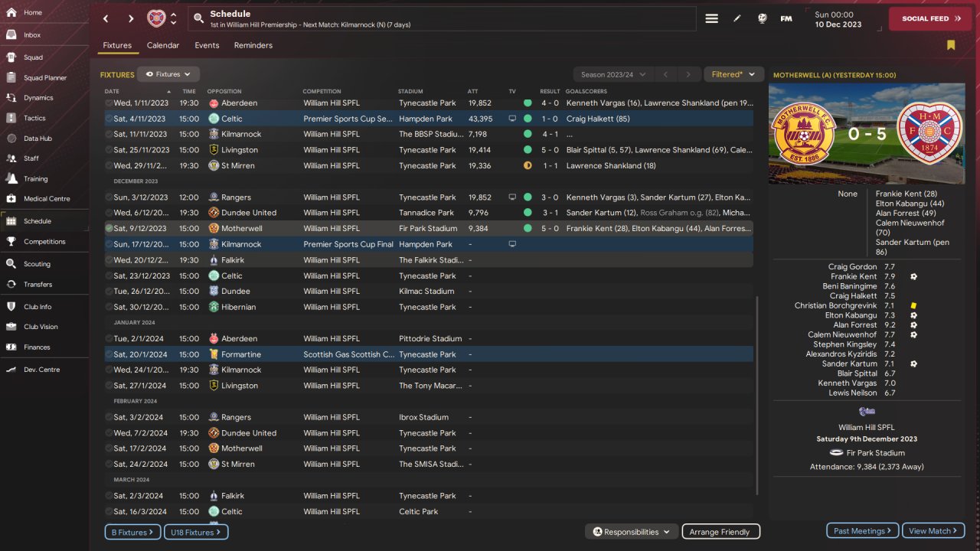Open the Social Feed
The height and width of the screenshot is (551, 980).
click(930, 18)
